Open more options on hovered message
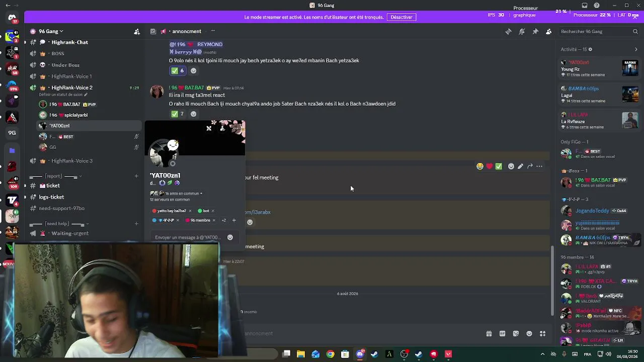Image resolution: width=644 pixels, height=362 pixels. pyautogui.click(x=539, y=166)
